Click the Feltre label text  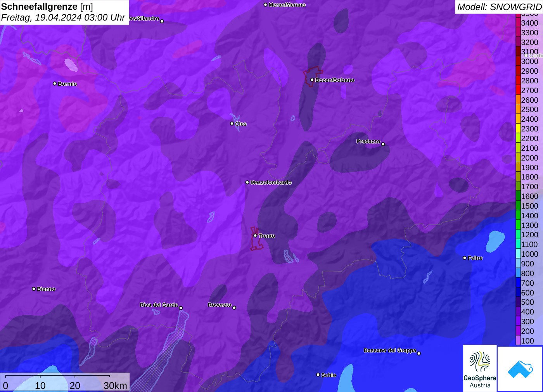(x=475, y=258)
